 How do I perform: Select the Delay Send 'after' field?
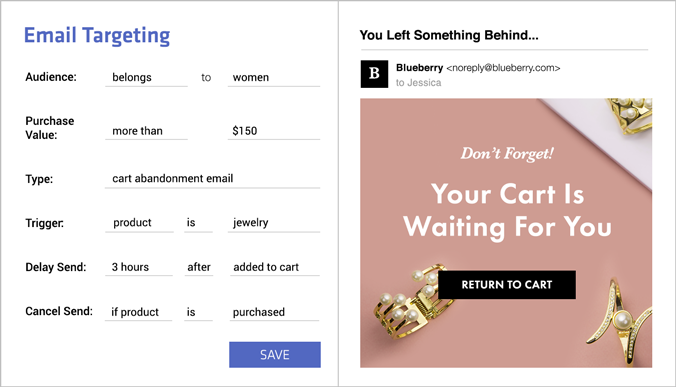[199, 267]
